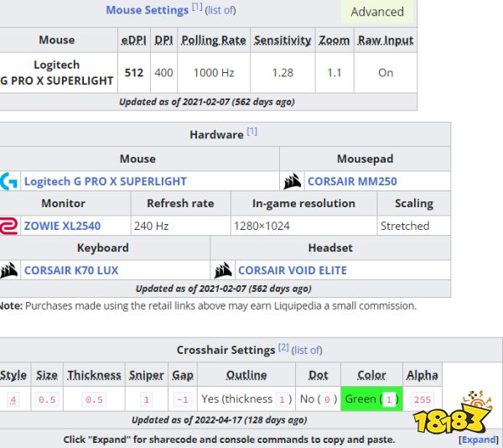This screenshot has height=448, width=503.
Task: Open the ZOWIE XL2540 monitor link
Action: (x=63, y=226)
